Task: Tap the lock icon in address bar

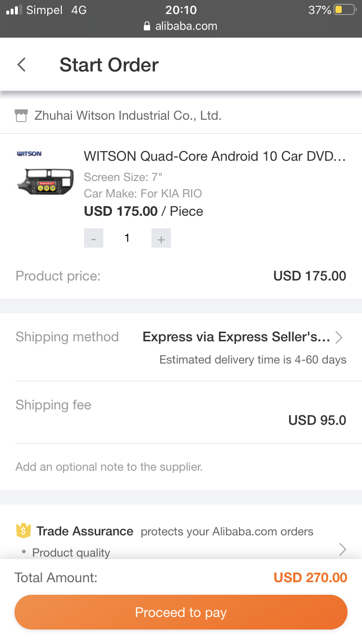Action: point(147,27)
